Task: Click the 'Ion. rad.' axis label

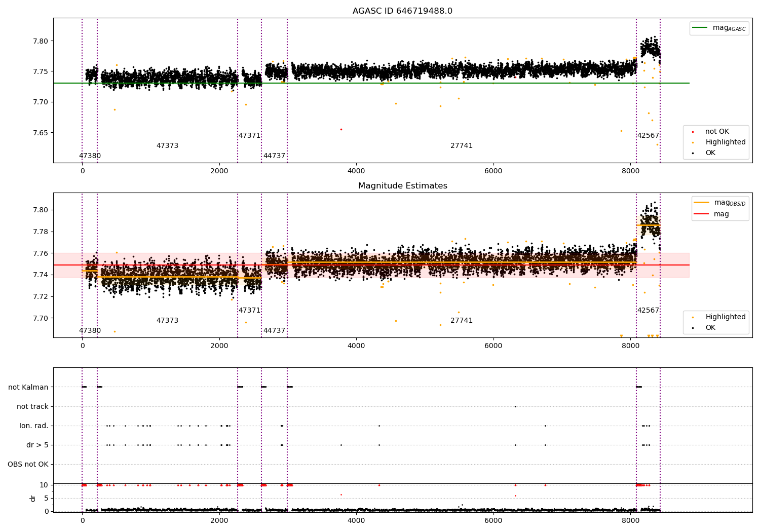Action: coord(34,426)
